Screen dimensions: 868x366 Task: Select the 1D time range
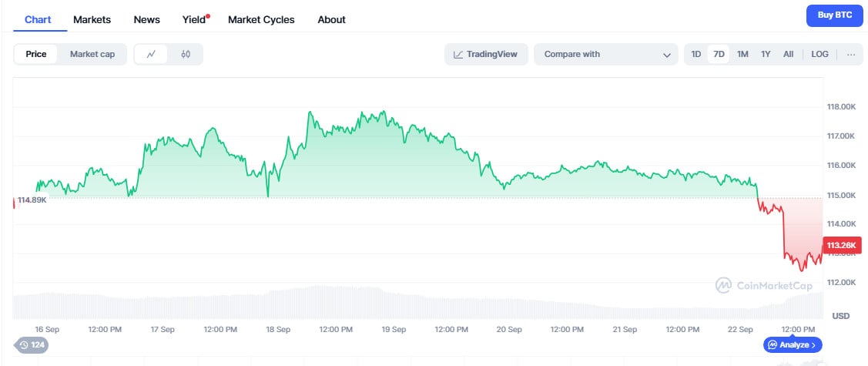pos(695,54)
